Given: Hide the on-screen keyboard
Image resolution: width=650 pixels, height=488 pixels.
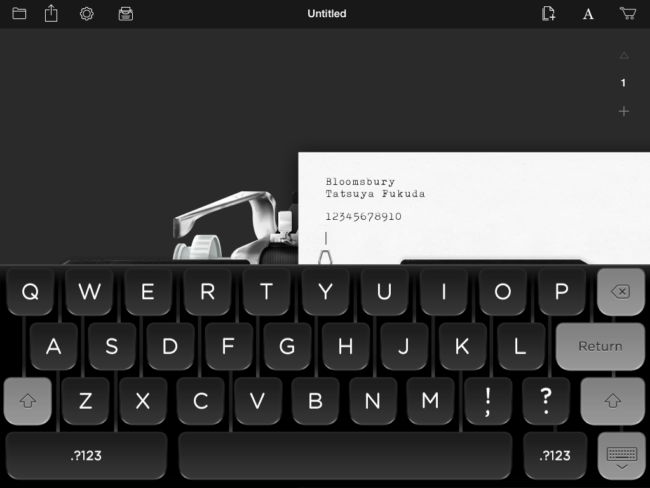Looking at the screenshot, I should [621, 456].
